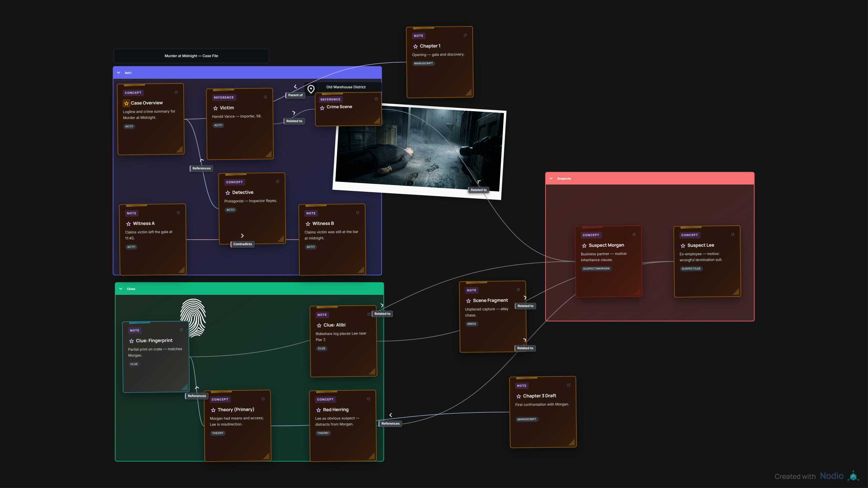
Task: Toggle star on Crime Scene card
Action: coord(322,108)
